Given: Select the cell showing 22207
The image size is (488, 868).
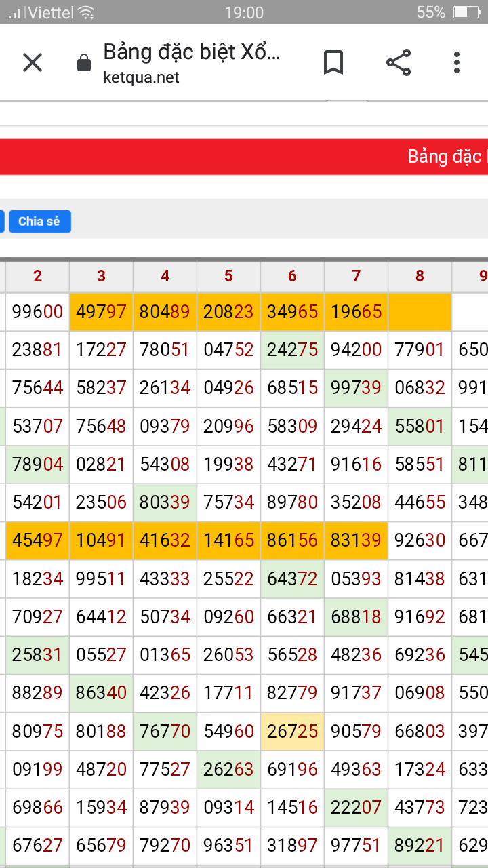Looking at the screenshot, I should point(357,807).
